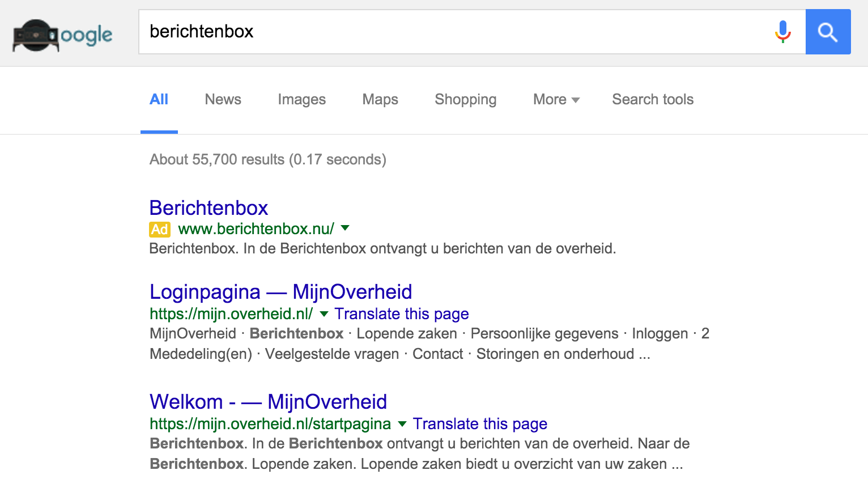Image resolution: width=868 pixels, height=487 pixels.
Task: Open the dropdown arrow beside https://mijn.overheid.nl
Action: click(x=323, y=314)
